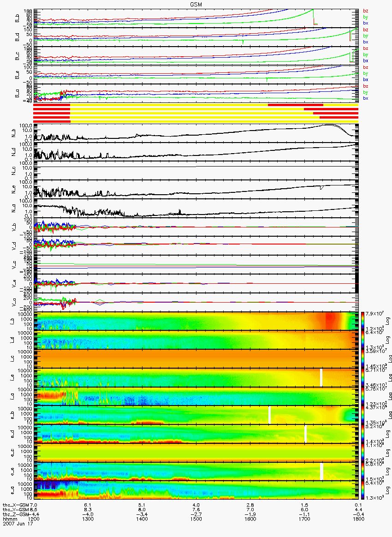The height and width of the screenshot is (537, 392).
Task: Click the blue bx legend beside B_b panel
Action: click(366, 23)
